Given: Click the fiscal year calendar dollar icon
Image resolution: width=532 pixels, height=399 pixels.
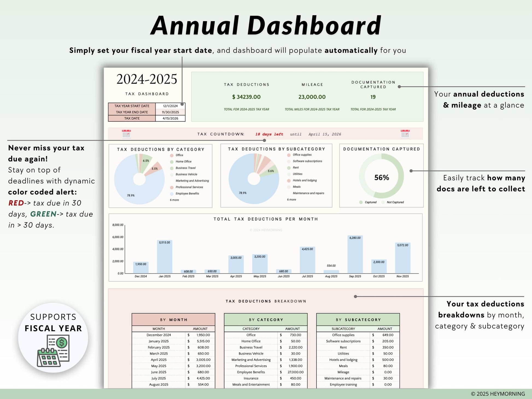Looking at the screenshot, I should [x=53, y=351].
